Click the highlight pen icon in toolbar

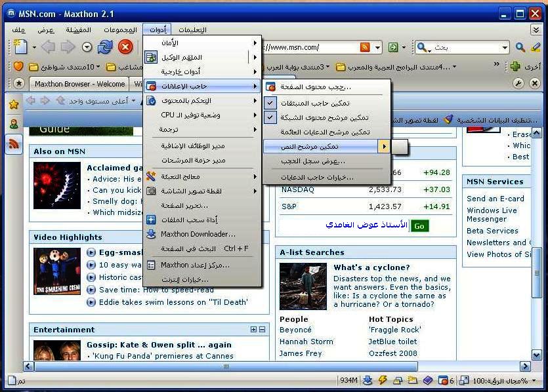[x=536, y=47]
